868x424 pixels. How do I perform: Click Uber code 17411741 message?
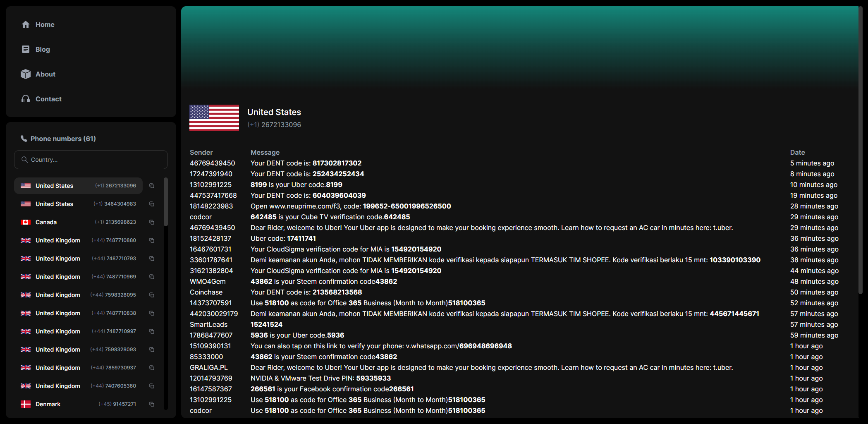pyautogui.click(x=283, y=238)
